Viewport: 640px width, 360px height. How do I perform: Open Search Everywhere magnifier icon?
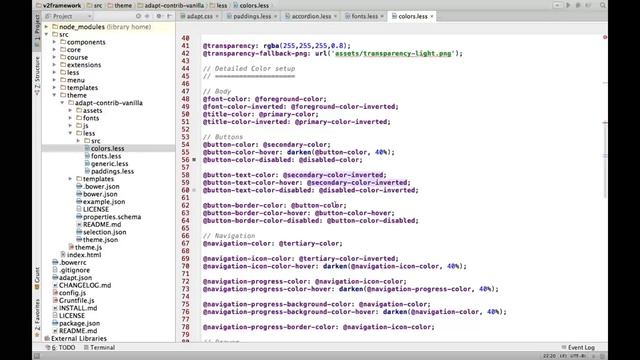603,5
